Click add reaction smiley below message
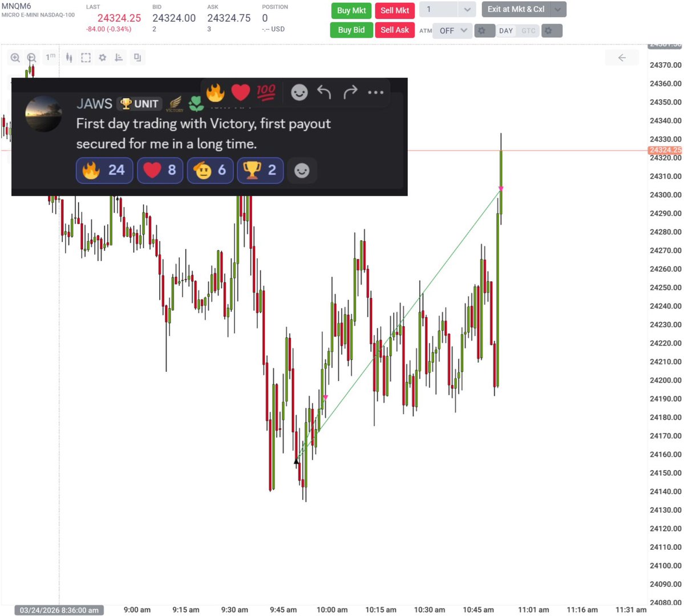This screenshot has width=684, height=616. (x=302, y=170)
